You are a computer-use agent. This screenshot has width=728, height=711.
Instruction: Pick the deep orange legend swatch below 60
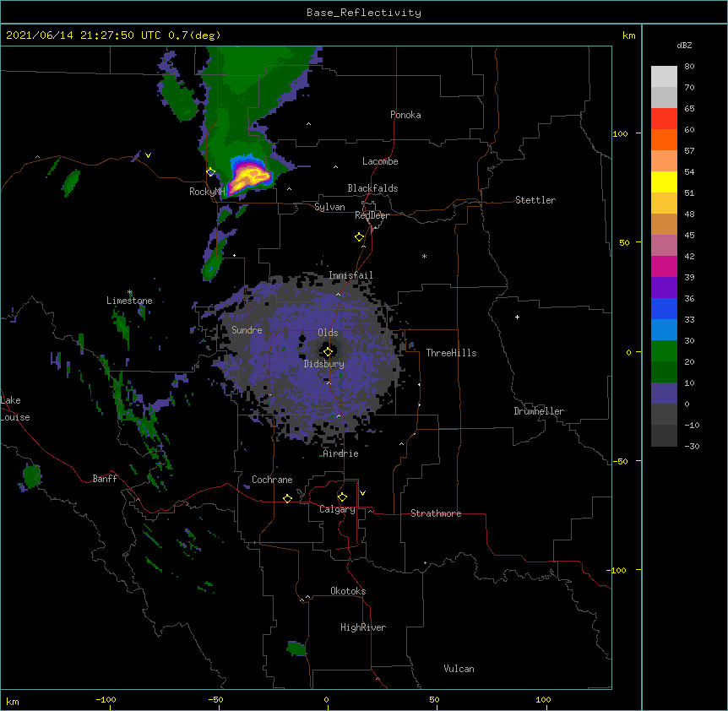tap(664, 139)
